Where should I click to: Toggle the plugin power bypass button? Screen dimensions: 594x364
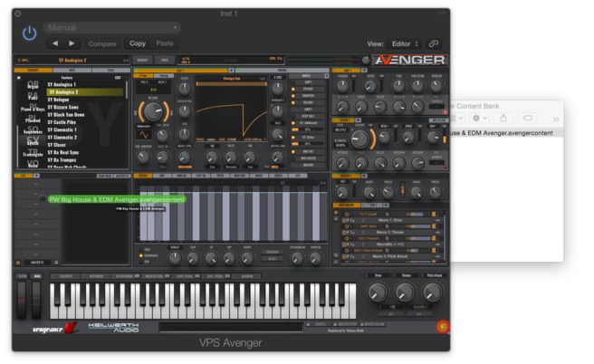point(30,34)
